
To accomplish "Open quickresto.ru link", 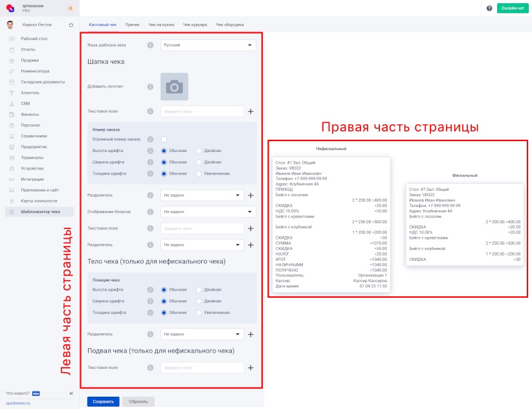I will 18,403.
